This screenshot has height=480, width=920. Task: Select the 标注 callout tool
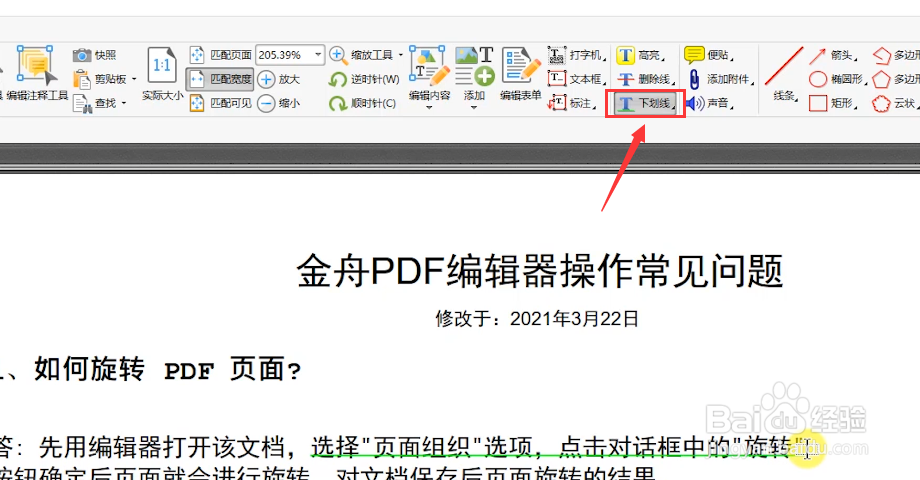pyautogui.click(x=571, y=103)
